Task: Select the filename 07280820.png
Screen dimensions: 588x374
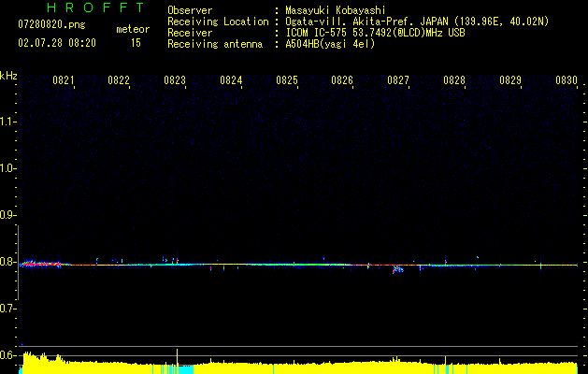Action: (x=51, y=24)
